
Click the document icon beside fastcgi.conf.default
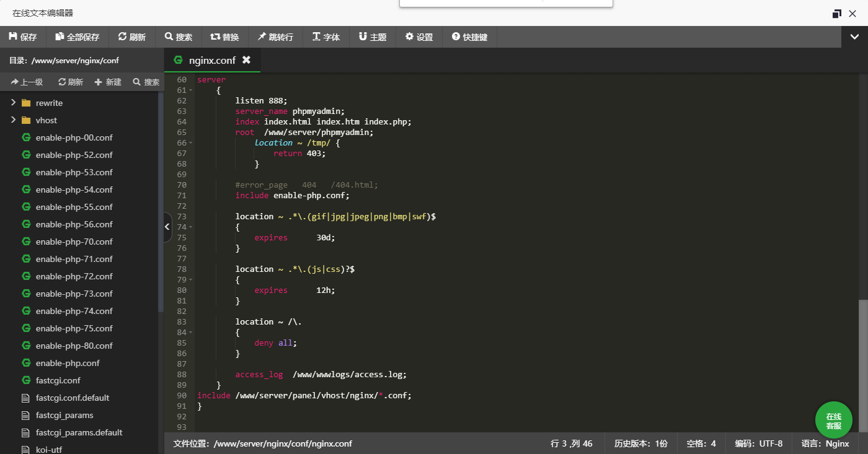26,398
